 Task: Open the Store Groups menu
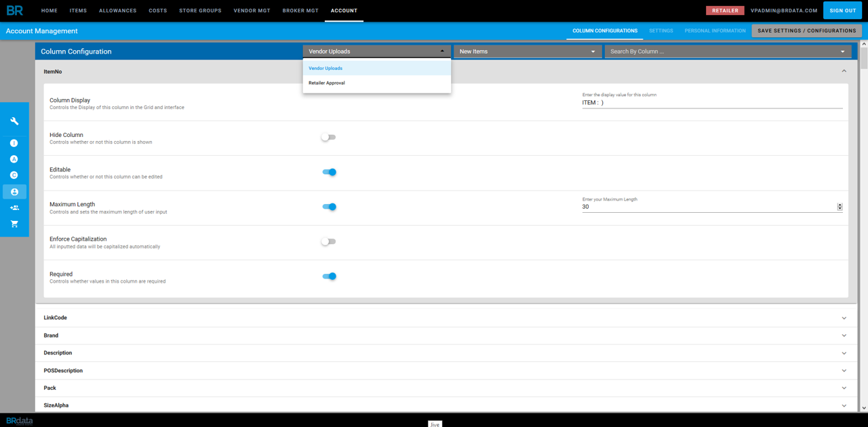pyautogui.click(x=200, y=11)
